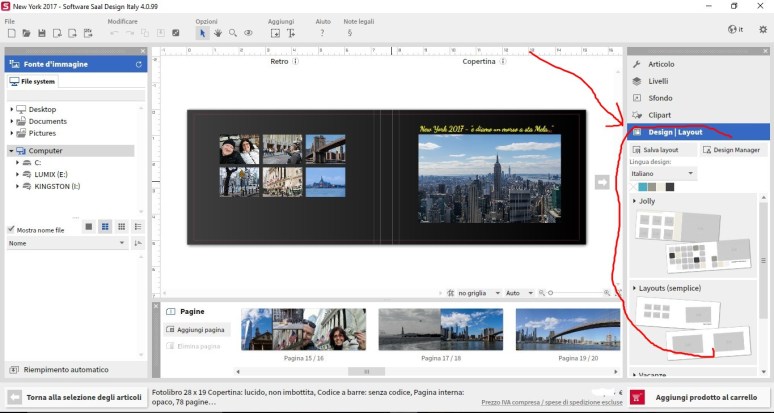Image resolution: width=774 pixels, height=413 pixels.
Task: Open the Sfondo panel tab
Action: click(660, 98)
